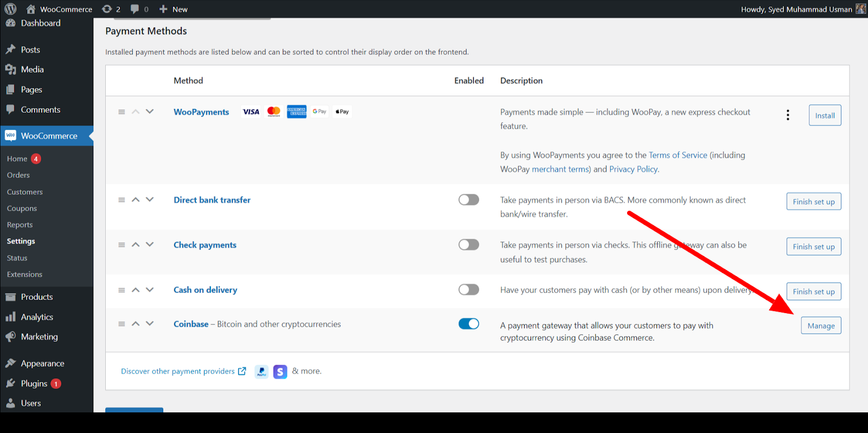Finish set up for Cash on delivery

click(x=814, y=291)
